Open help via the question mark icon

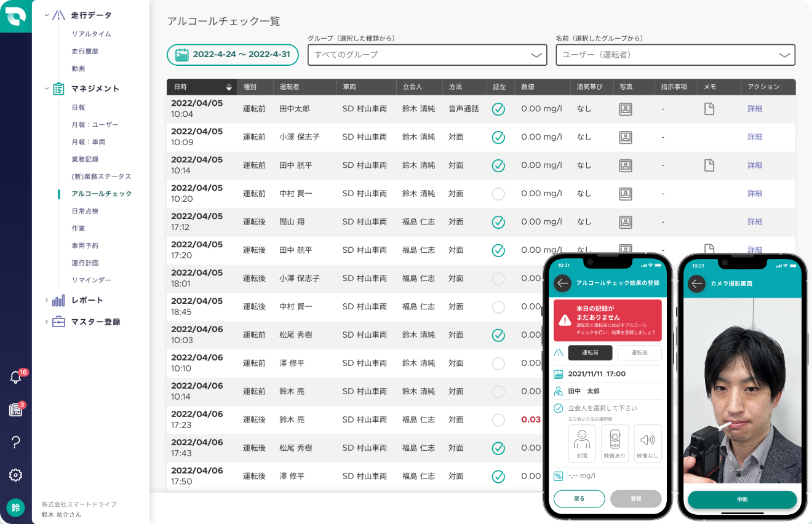(15, 442)
